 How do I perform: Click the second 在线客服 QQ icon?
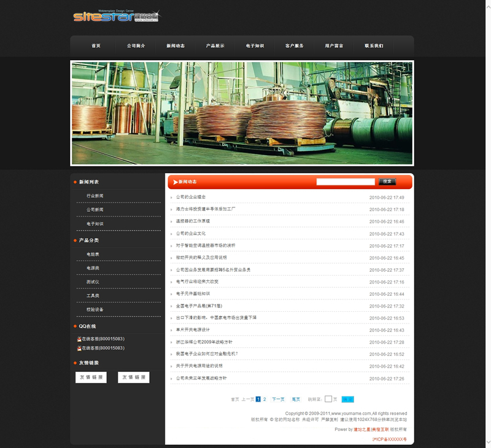click(x=79, y=348)
